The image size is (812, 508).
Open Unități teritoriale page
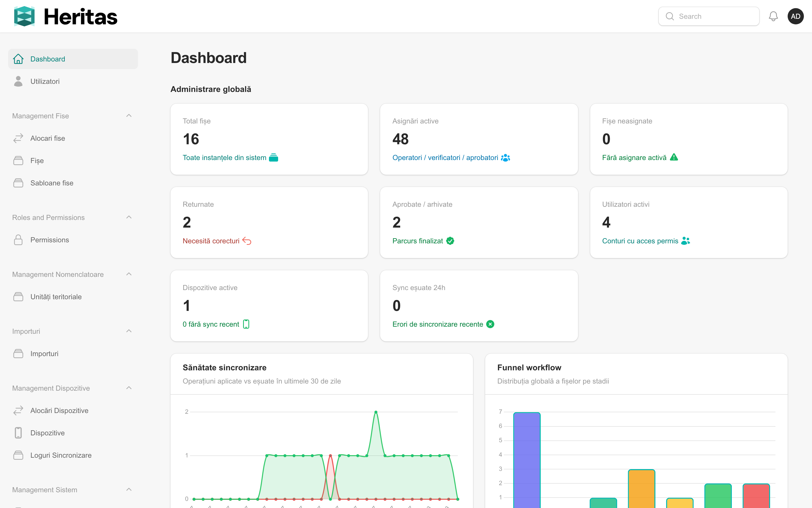point(73,297)
